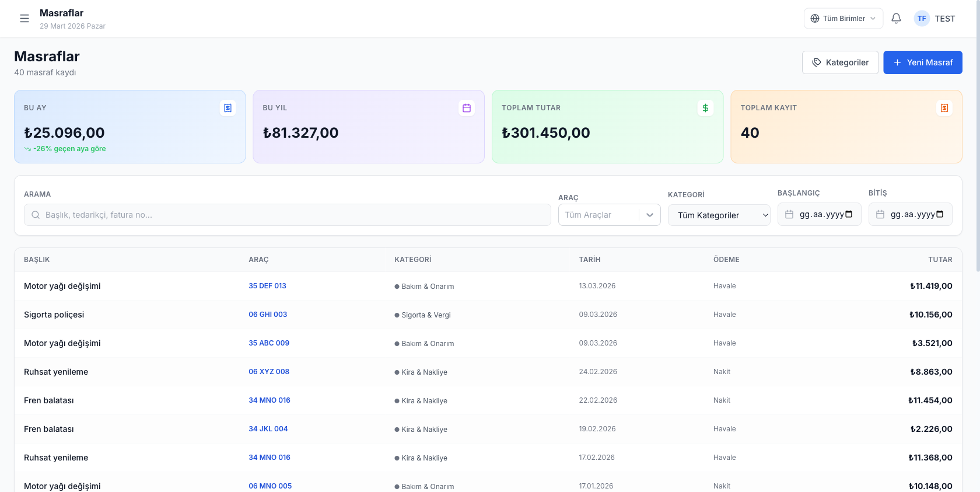This screenshot has height=492, width=980.
Task: Open the hamburger sidebar menu
Action: [24, 19]
